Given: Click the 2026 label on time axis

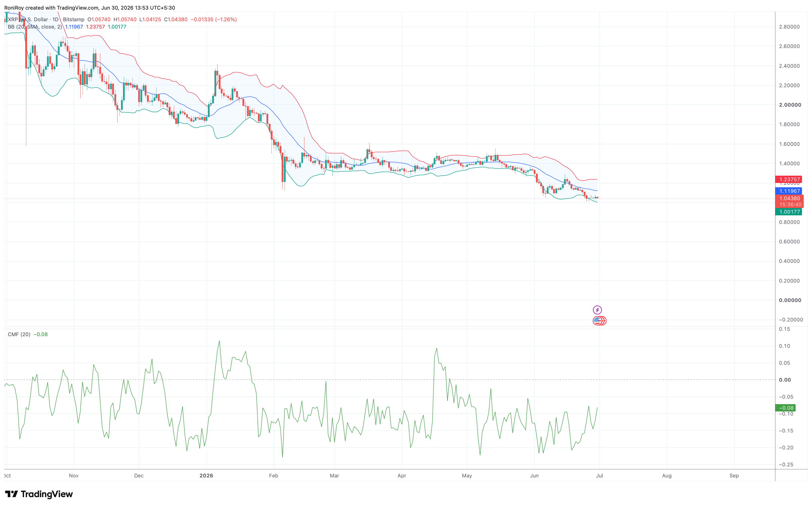Looking at the screenshot, I should point(206,475).
